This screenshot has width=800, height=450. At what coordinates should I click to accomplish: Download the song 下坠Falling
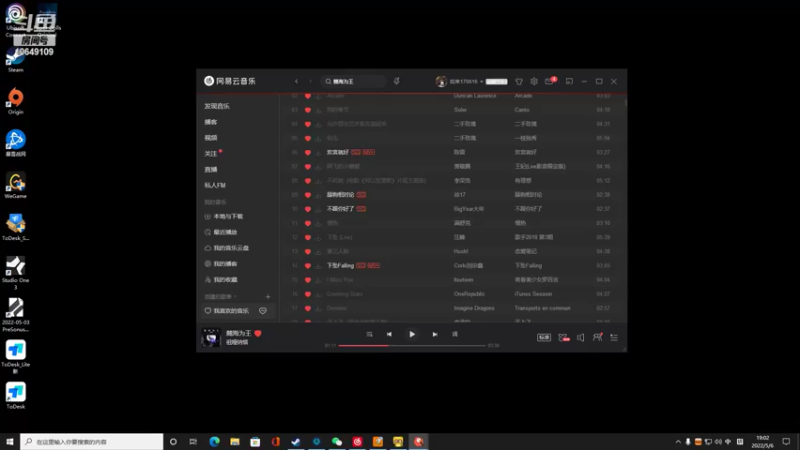coord(318,265)
